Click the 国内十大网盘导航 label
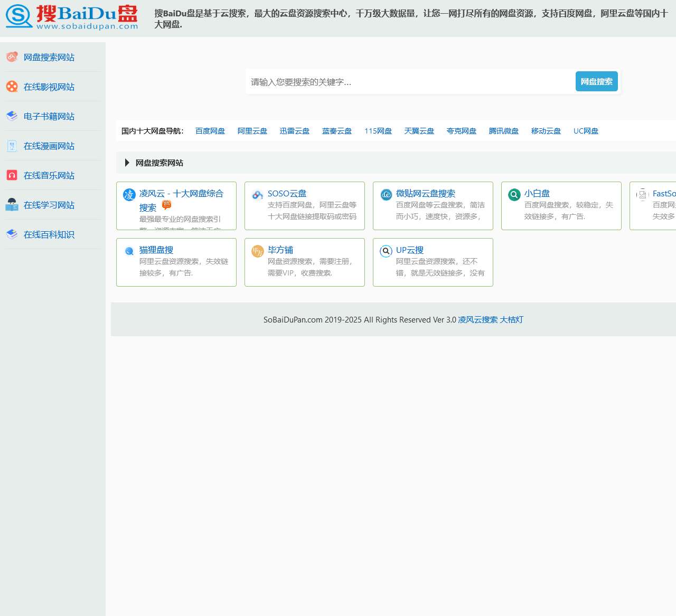This screenshot has height=616, width=676. tap(153, 131)
